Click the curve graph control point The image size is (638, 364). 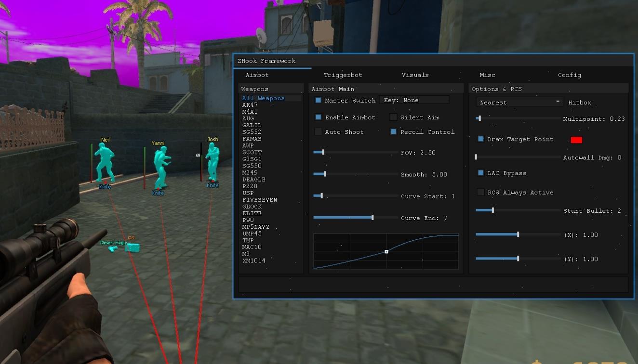pos(386,252)
